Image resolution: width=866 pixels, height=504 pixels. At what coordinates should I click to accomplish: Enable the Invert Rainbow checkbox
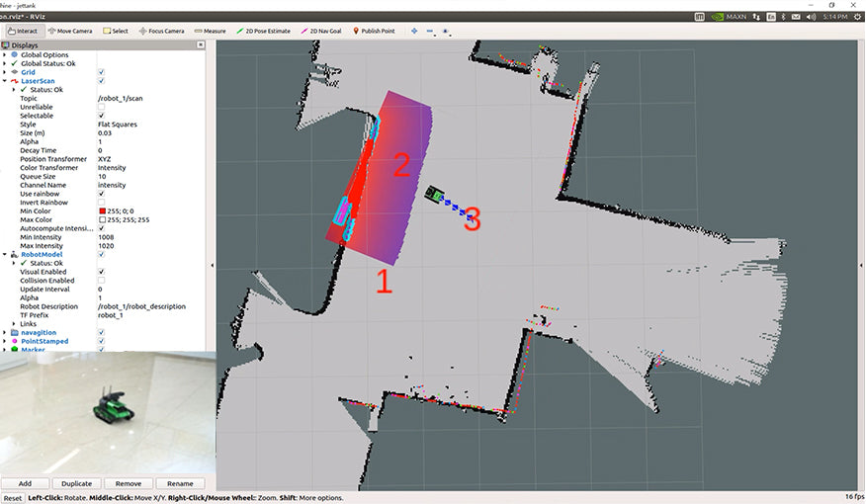[x=102, y=202]
